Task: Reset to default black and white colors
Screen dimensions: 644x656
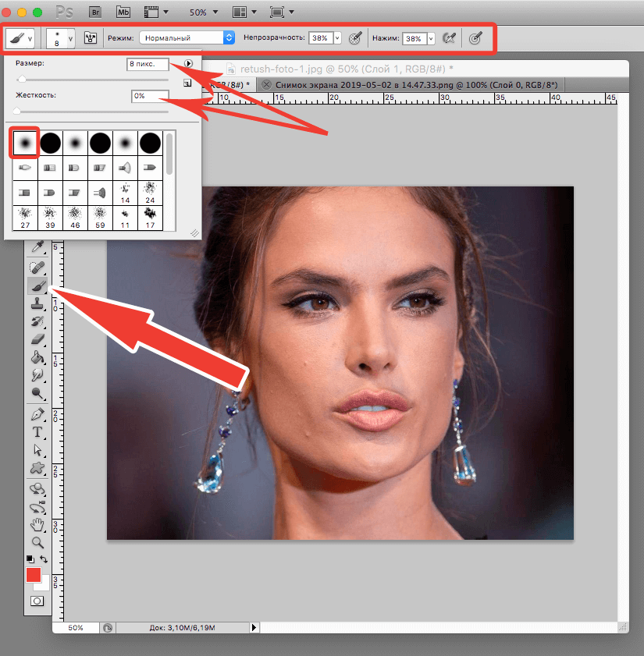Action: pyautogui.click(x=30, y=559)
